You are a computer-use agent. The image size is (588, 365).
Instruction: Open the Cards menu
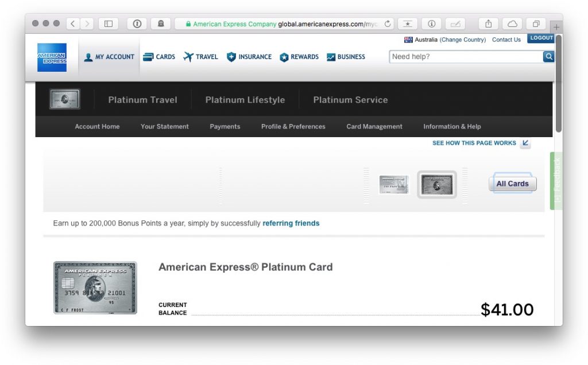pyautogui.click(x=159, y=57)
